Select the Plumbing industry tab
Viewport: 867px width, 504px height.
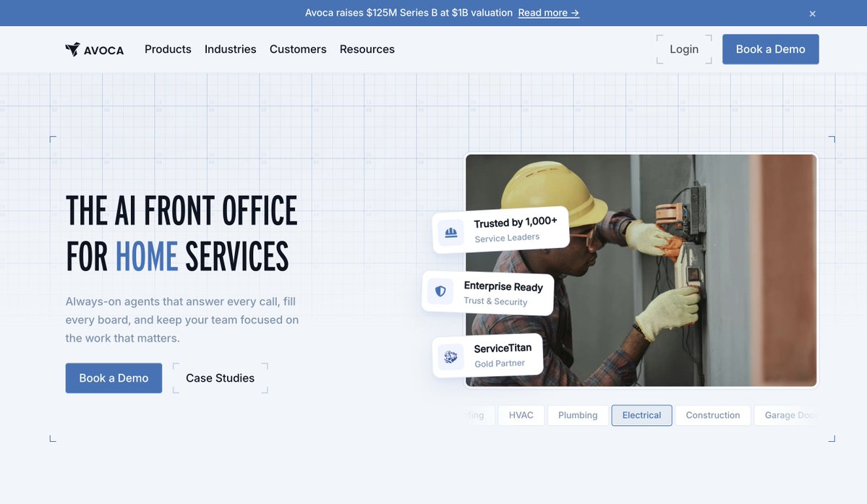578,415
